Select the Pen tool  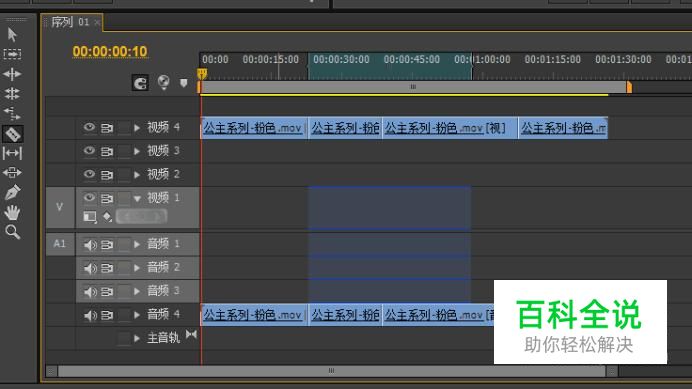pyautogui.click(x=12, y=193)
